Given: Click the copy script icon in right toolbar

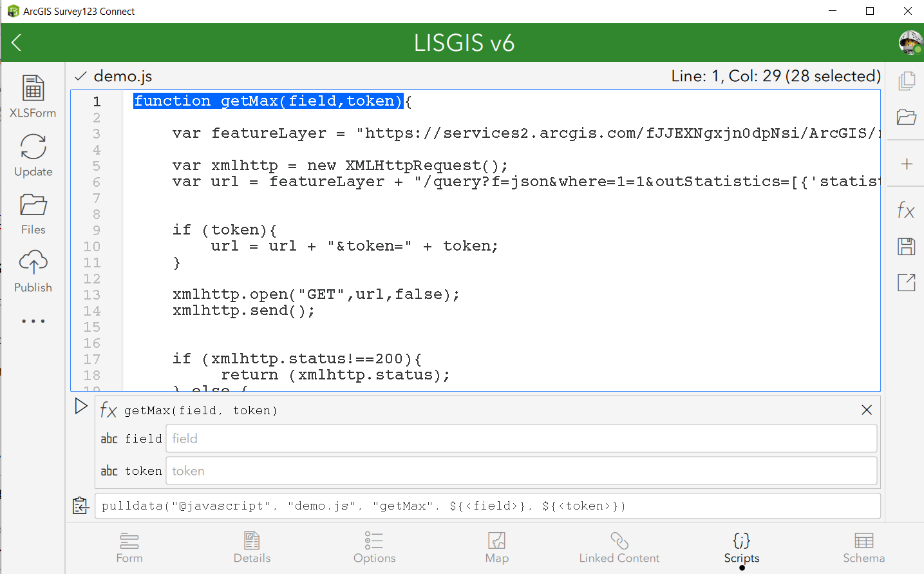Looking at the screenshot, I should pyautogui.click(x=907, y=81).
